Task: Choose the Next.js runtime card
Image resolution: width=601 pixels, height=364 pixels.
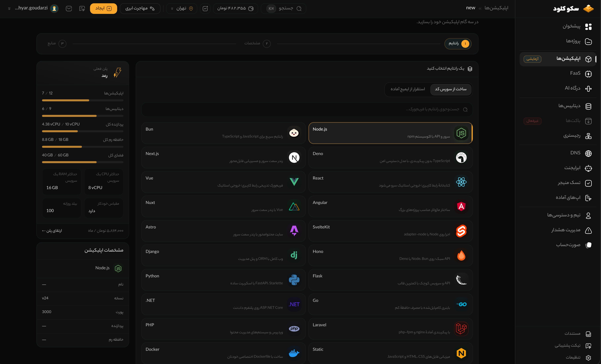Action: tap(223, 157)
